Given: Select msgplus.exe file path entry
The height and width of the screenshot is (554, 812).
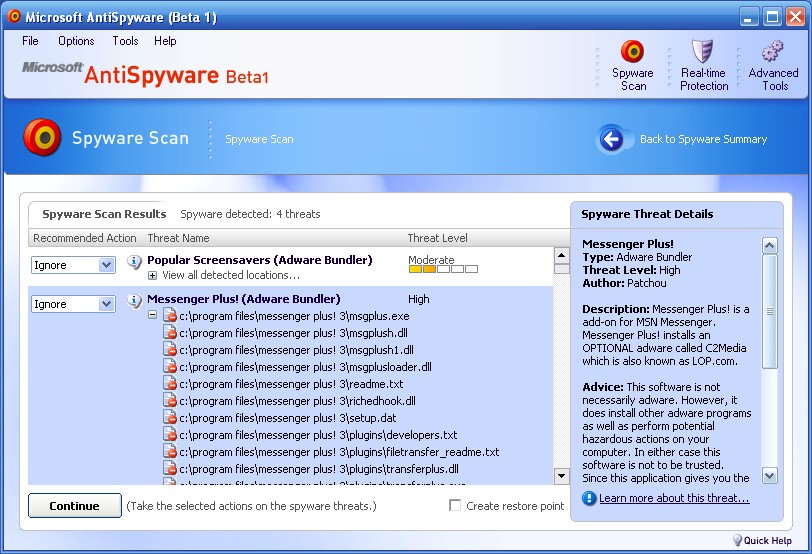Looking at the screenshot, I should click(294, 316).
